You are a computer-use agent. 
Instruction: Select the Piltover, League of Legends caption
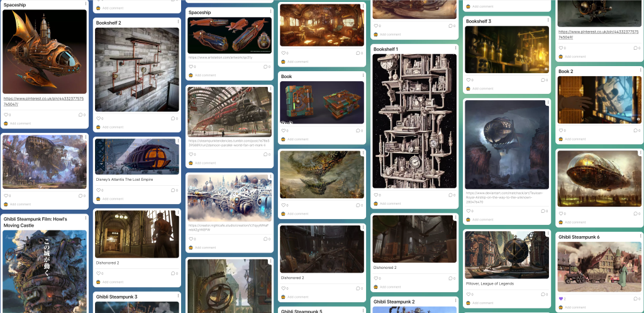tap(490, 283)
